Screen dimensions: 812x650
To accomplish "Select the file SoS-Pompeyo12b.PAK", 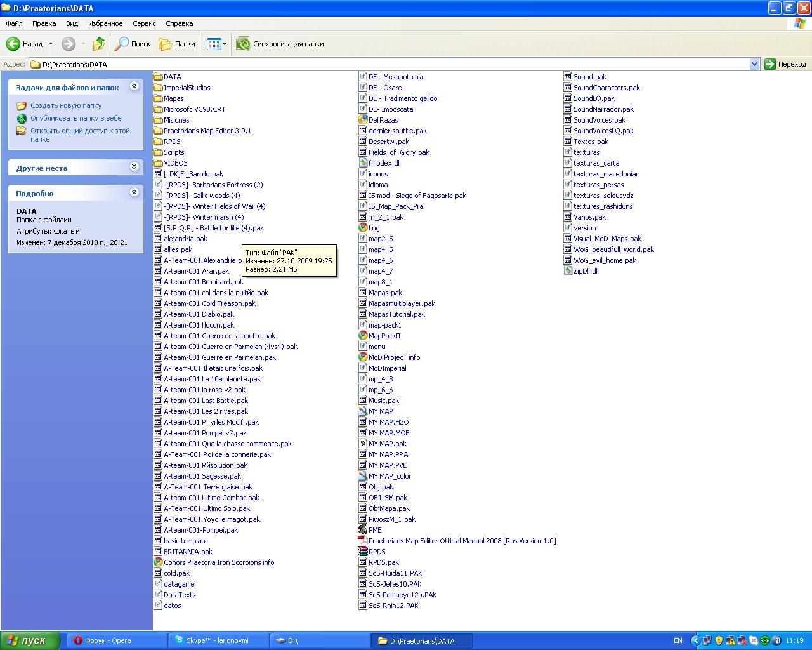I will (x=398, y=595).
